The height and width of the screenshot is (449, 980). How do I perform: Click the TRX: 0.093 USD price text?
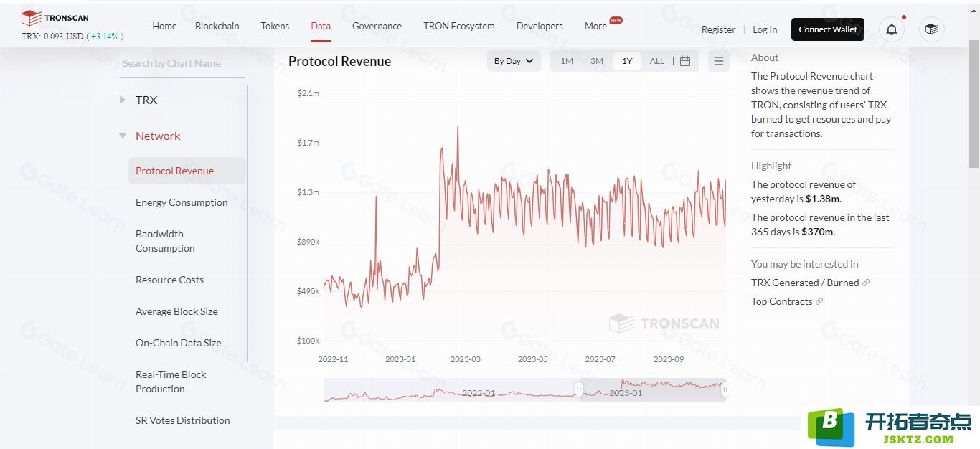click(x=52, y=36)
